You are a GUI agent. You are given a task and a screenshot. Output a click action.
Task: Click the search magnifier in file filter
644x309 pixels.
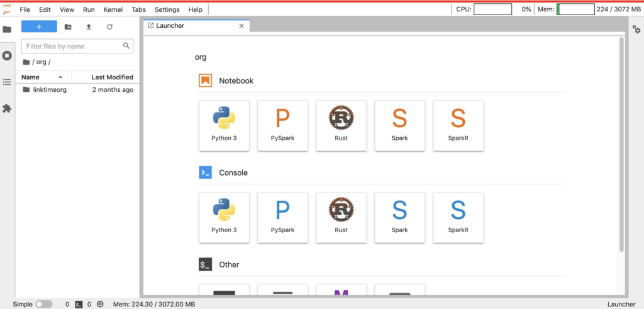pyautogui.click(x=126, y=46)
